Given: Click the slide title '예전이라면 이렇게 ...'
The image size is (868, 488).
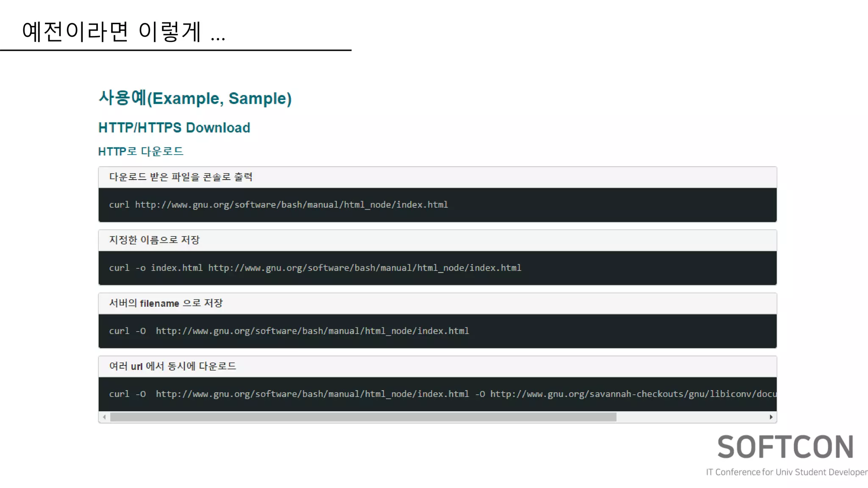Looking at the screenshot, I should click(x=123, y=32).
